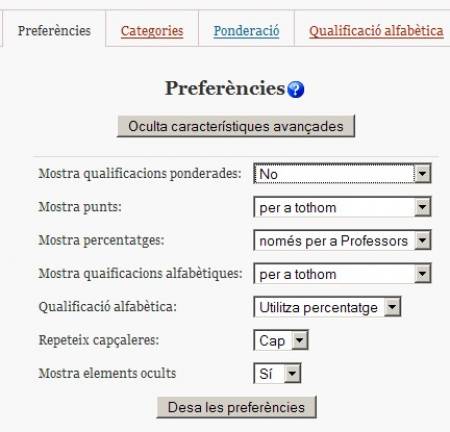Screen dimensions: 450x432
Task: Expand Mostra quaificacions alfabètiques dropdown
Action: [342, 274]
